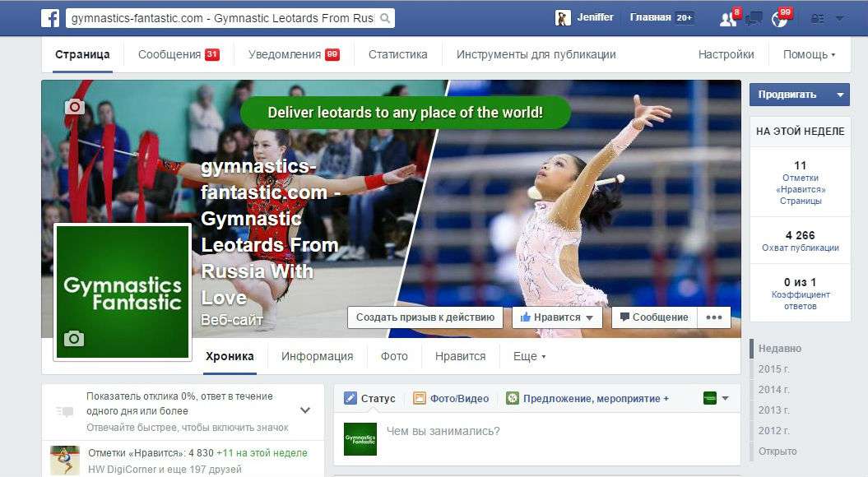Open the Настройки tab
Screen dimensions: 868x477
tap(726, 54)
